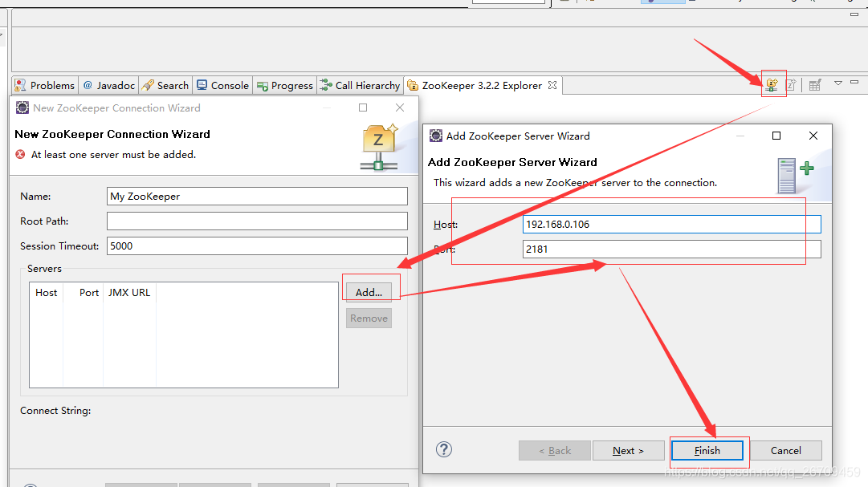Image resolution: width=868 pixels, height=487 pixels.
Task: Switch to the Progress tab
Action: (285, 85)
